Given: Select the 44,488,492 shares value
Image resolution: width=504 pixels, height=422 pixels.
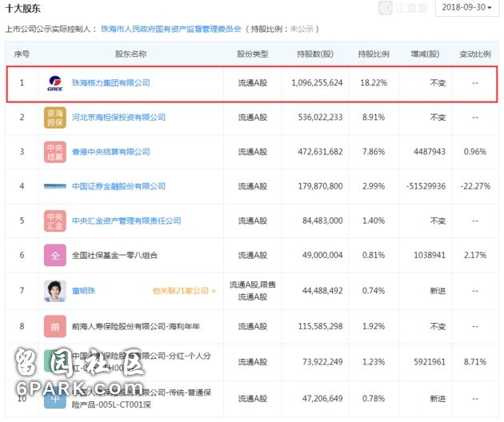Looking at the screenshot, I should (x=322, y=291).
